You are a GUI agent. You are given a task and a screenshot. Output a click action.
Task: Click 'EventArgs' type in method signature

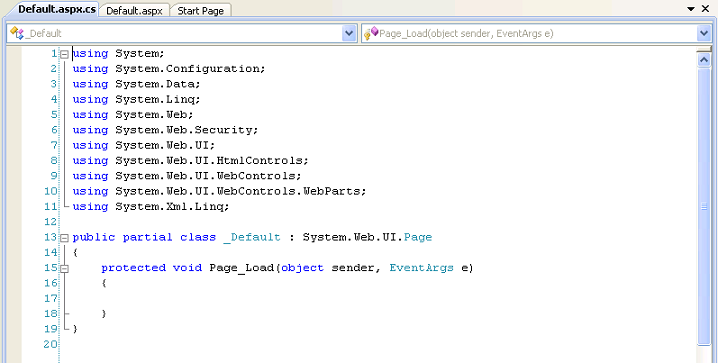click(421, 268)
